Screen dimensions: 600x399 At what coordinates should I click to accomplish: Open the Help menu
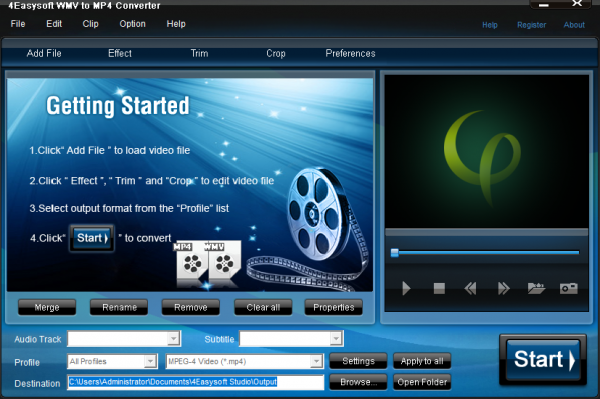(176, 24)
